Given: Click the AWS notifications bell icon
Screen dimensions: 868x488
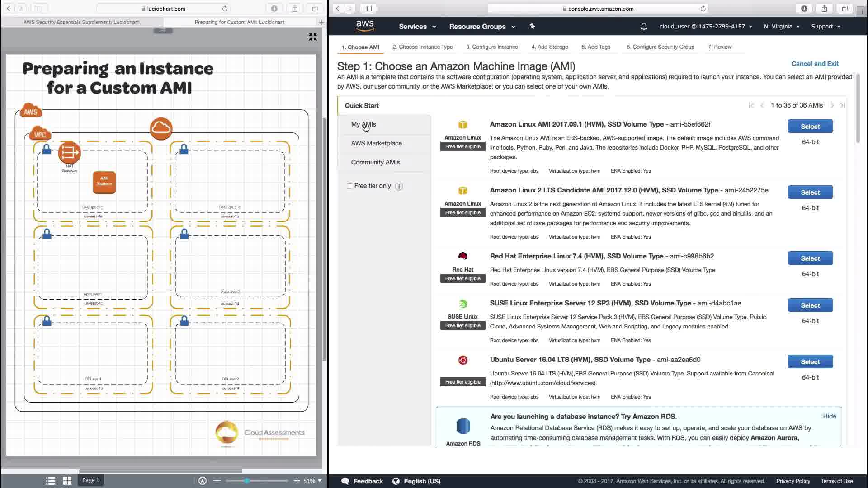Looking at the screenshot, I should coord(644,27).
